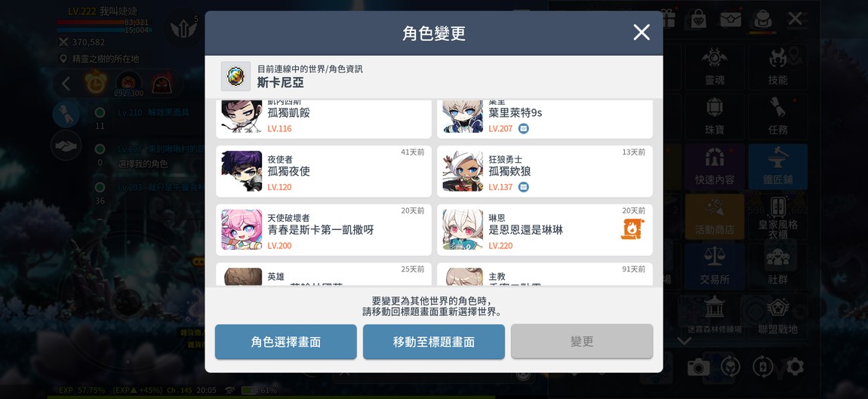This screenshot has height=399, width=868.
Task: Click mail icon next to LV.137
Action: 523,187
